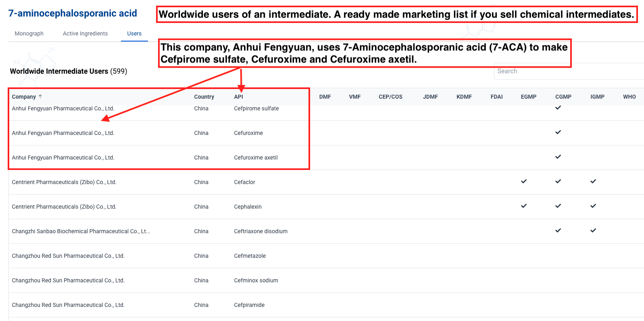This screenshot has height=321, width=644.
Task: Click the CEP/COS column header
Action: 390,97
